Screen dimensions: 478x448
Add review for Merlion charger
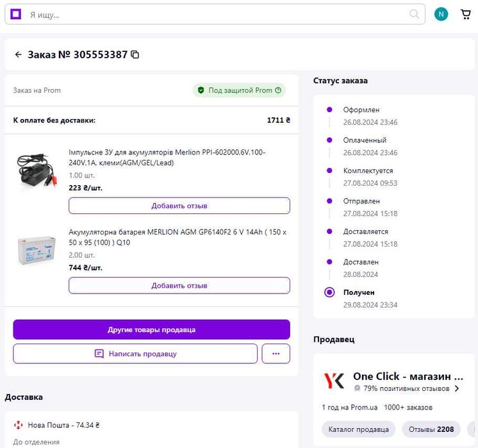pos(179,206)
